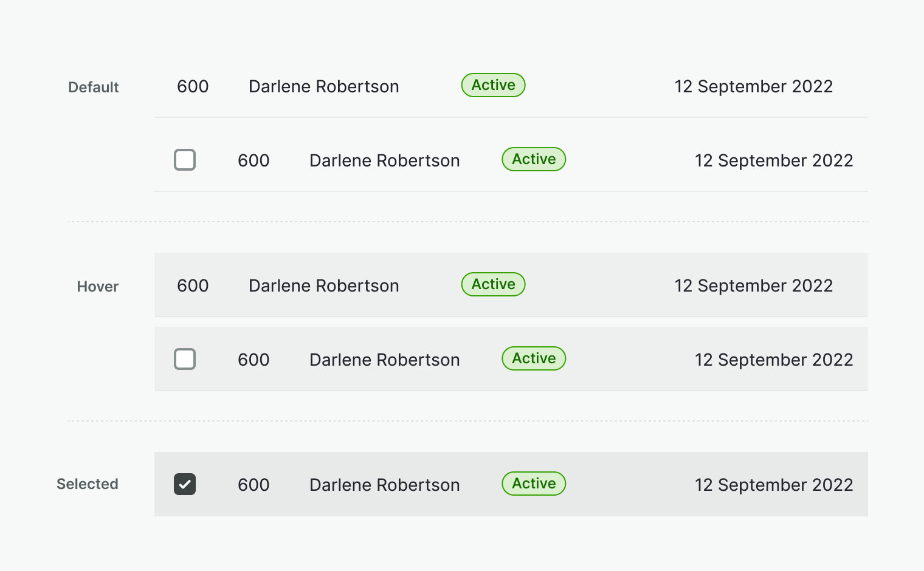Click the date in the checkbox-less Hover row
The image size is (924, 571).
click(x=753, y=285)
